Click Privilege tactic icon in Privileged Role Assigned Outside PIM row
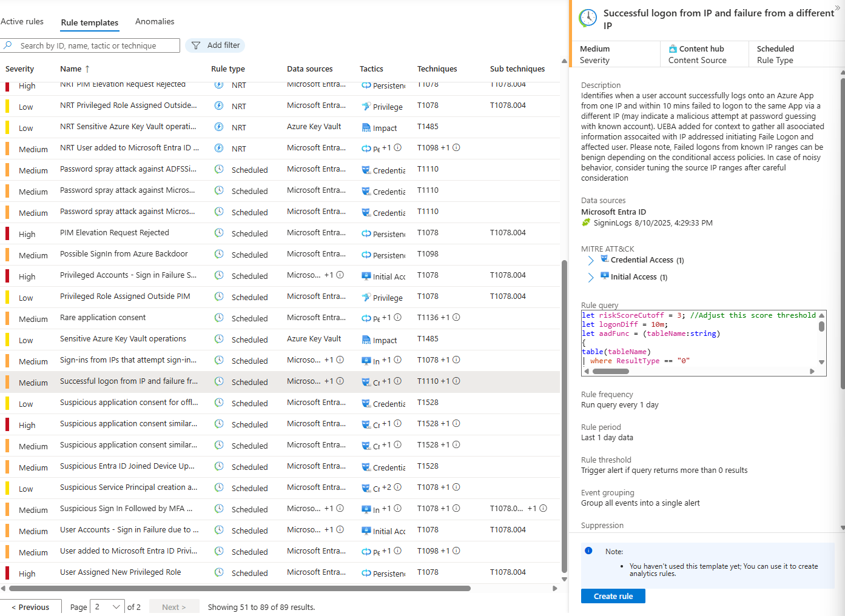The width and height of the screenshot is (845, 616). coord(366,298)
